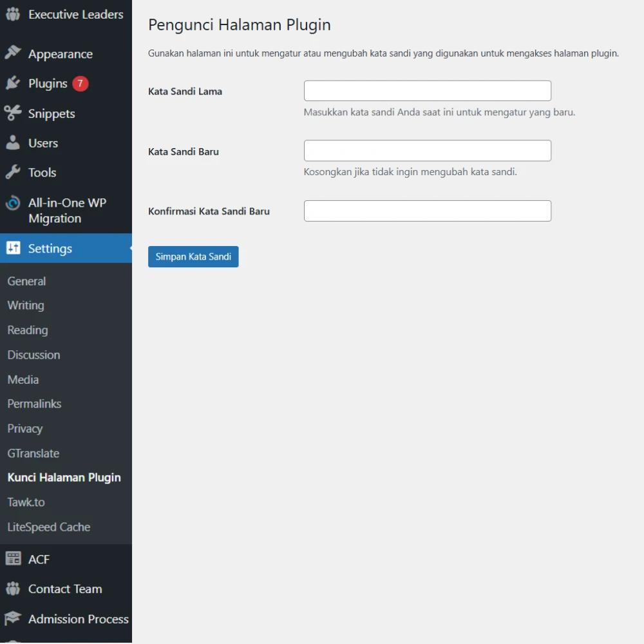
Task: Click the ACF menu icon
Action: point(13,559)
